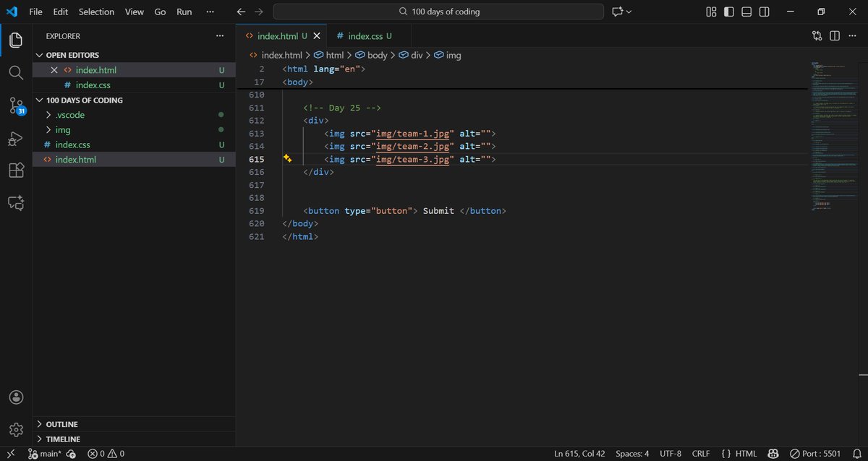Open the View menu

(134, 12)
